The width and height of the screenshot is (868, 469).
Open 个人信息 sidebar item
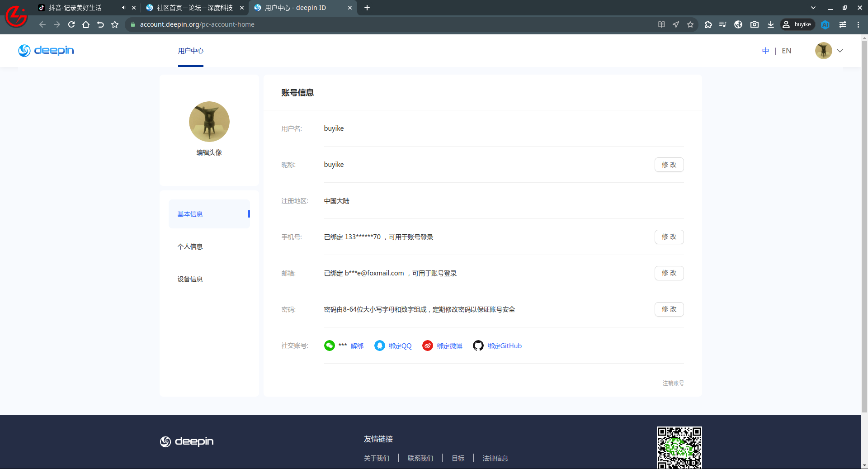pos(209,246)
